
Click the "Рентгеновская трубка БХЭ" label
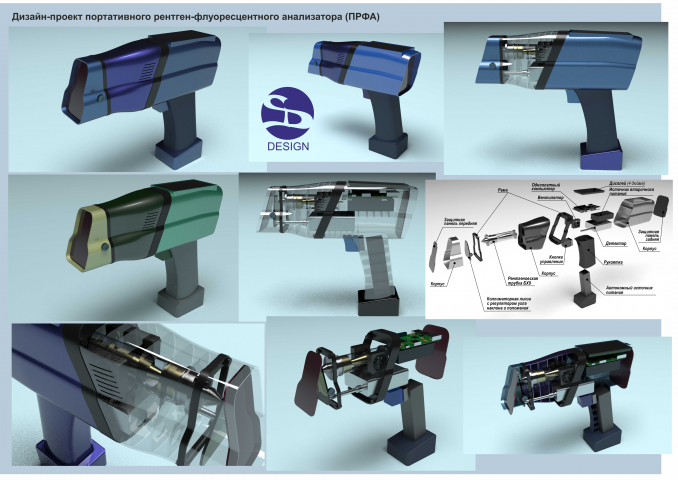click(x=523, y=280)
